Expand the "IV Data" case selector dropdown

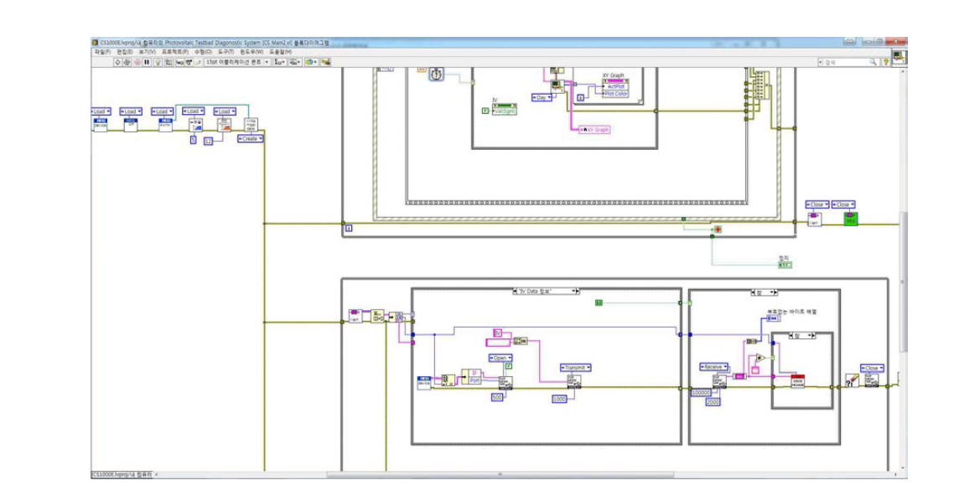click(575, 291)
